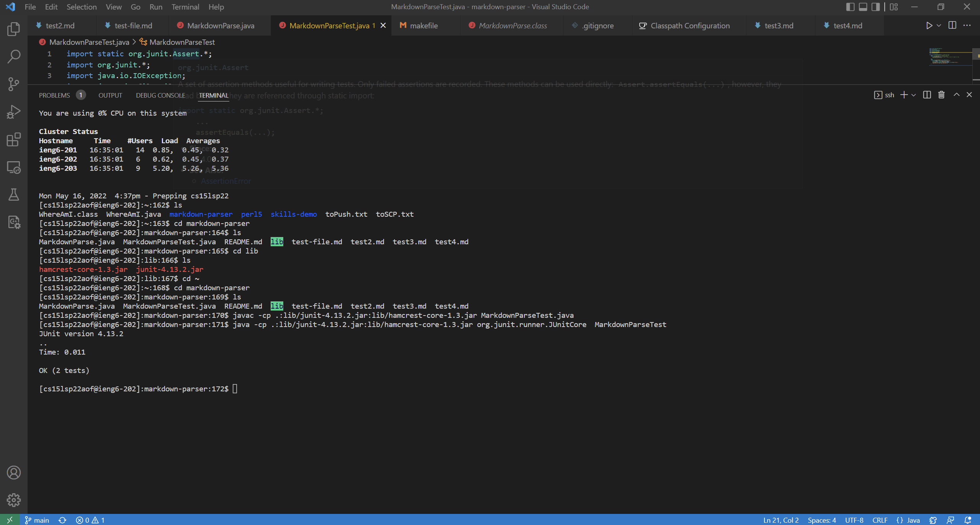Open the Explorer view in activity bar

(13, 29)
